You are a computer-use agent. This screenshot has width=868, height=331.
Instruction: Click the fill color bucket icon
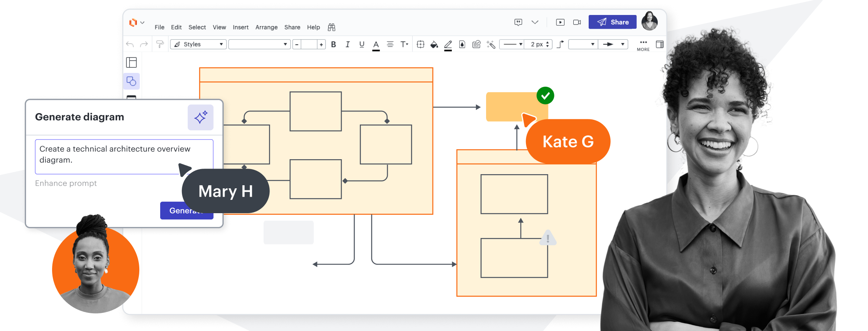pos(434,45)
